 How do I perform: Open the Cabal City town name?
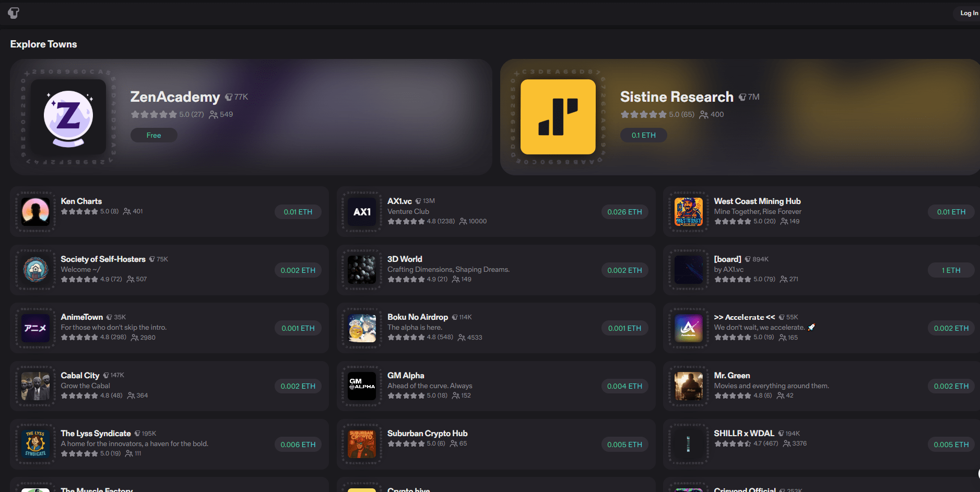point(80,376)
